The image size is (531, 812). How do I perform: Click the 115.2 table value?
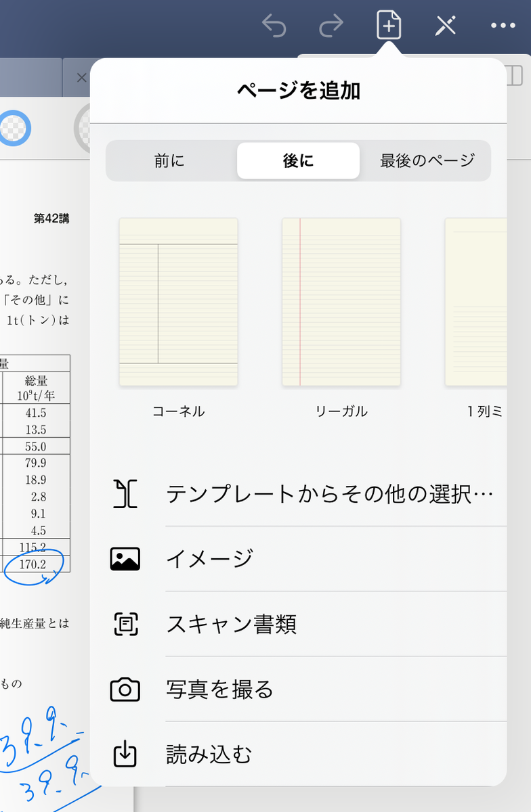[33, 547]
